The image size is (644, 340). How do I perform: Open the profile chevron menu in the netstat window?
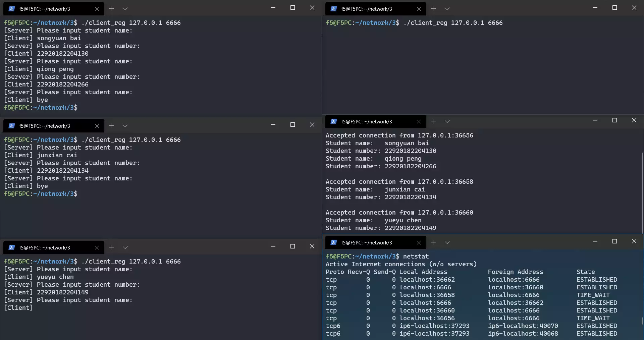click(x=447, y=242)
